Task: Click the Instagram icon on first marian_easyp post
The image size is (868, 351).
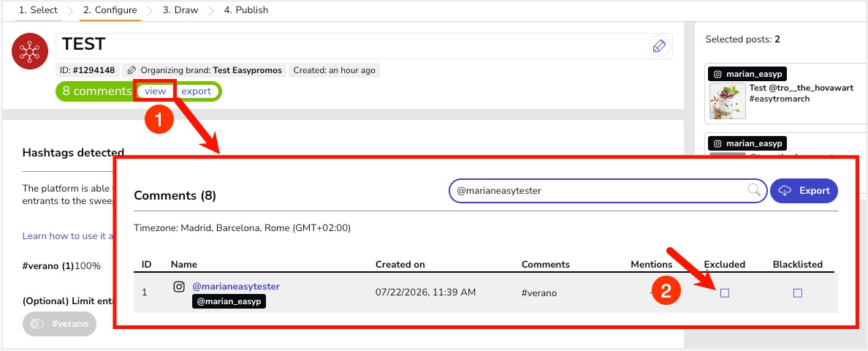Action: (x=717, y=74)
